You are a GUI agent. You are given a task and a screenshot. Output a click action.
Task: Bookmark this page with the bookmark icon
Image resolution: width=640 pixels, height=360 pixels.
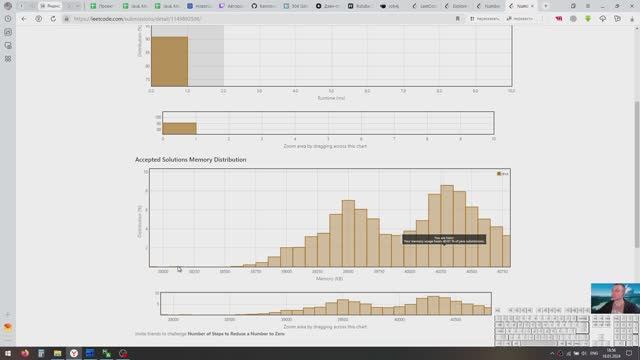(x=458, y=19)
